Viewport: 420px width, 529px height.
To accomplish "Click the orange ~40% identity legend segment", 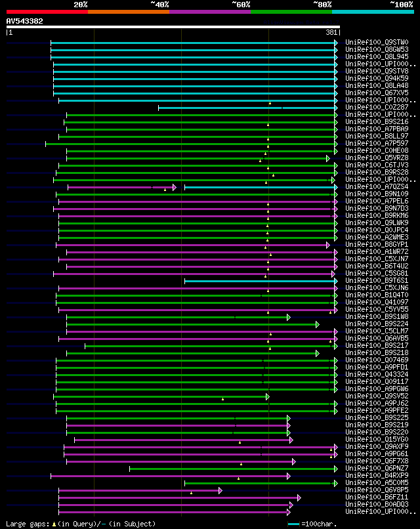I will [x=129, y=12].
